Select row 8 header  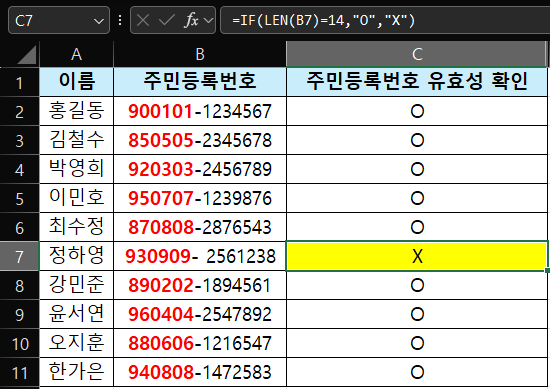[19, 285]
